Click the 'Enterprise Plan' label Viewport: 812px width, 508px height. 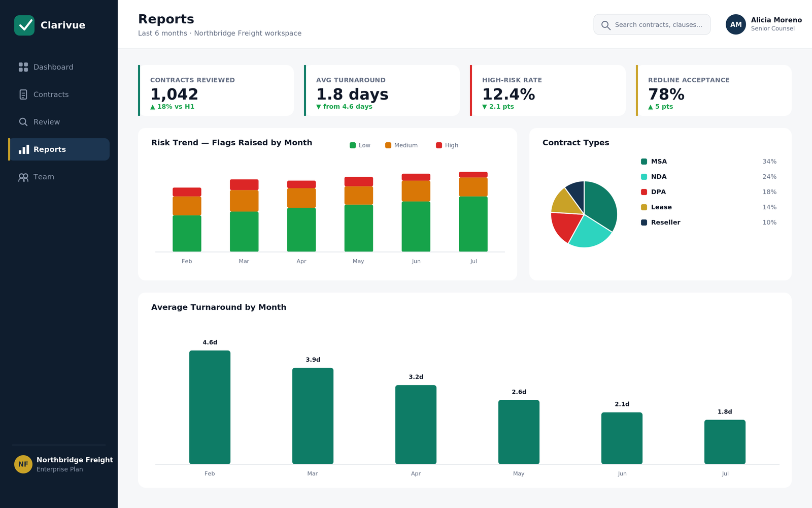coord(60,469)
